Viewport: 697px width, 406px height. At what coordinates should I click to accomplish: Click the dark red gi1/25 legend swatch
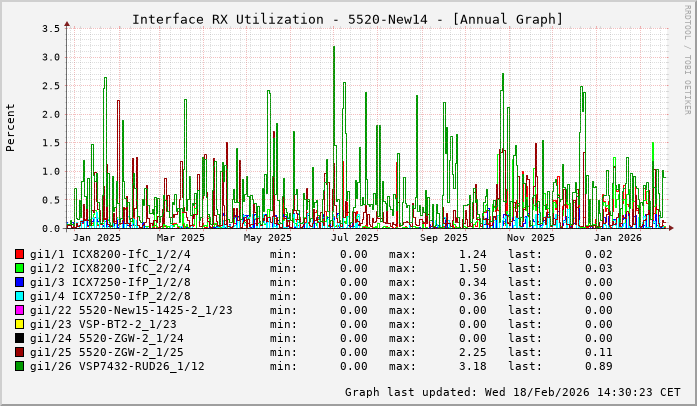20,352
